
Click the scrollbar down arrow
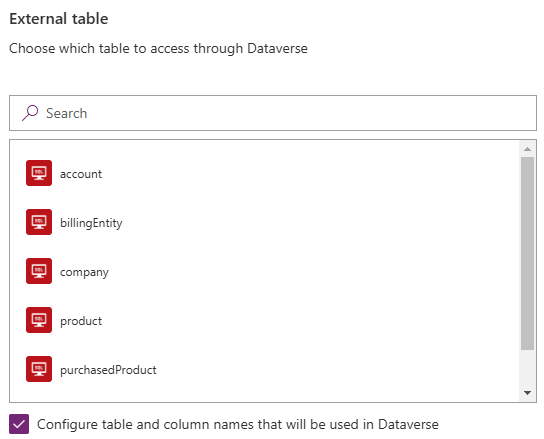(527, 393)
